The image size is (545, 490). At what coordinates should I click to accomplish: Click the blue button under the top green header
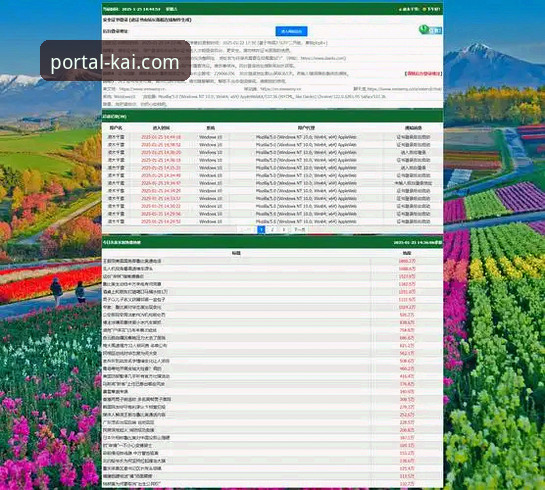point(291,31)
